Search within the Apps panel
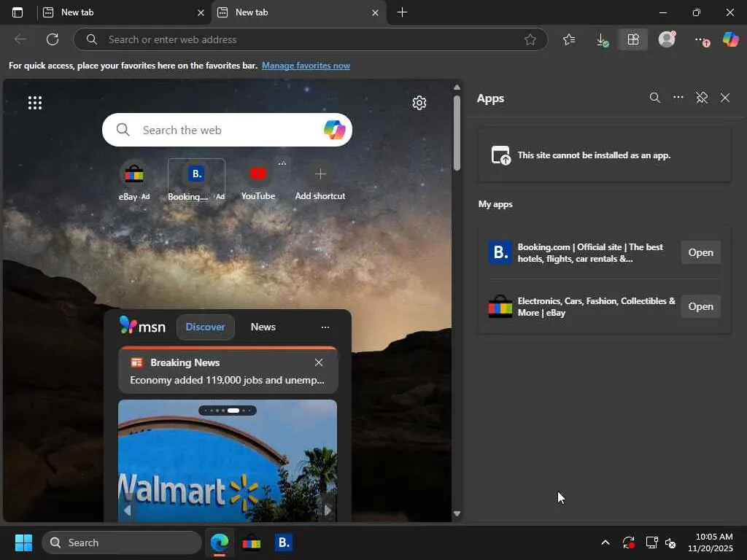Viewport: 747px width, 560px height. click(654, 98)
